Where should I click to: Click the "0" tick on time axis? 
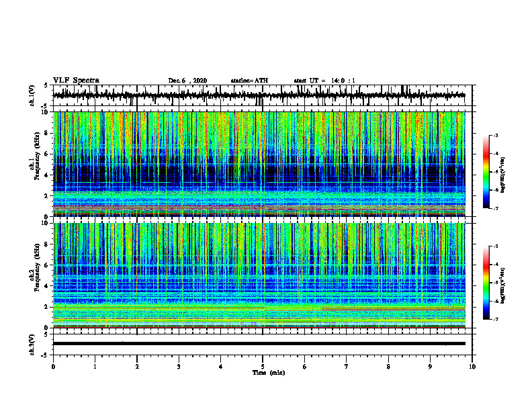pos(53,367)
